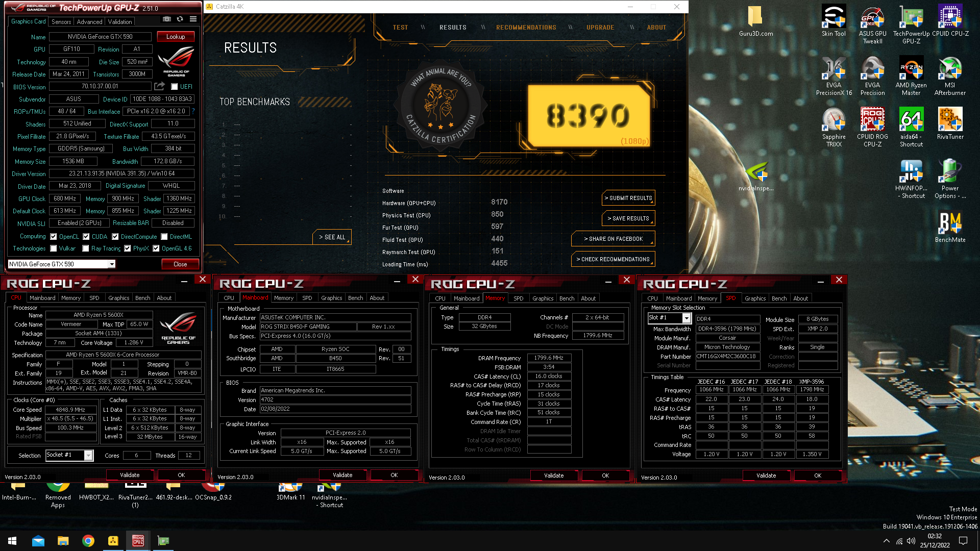Open Google Chrome from taskbar
The height and width of the screenshot is (551, 980).
[88, 541]
